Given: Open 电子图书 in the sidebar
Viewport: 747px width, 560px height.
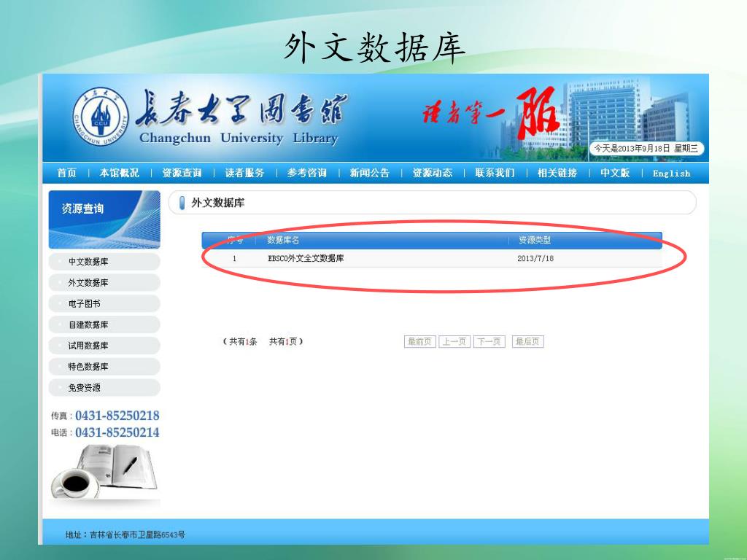Looking at the screenshot, I should click(x=104, y=303).
